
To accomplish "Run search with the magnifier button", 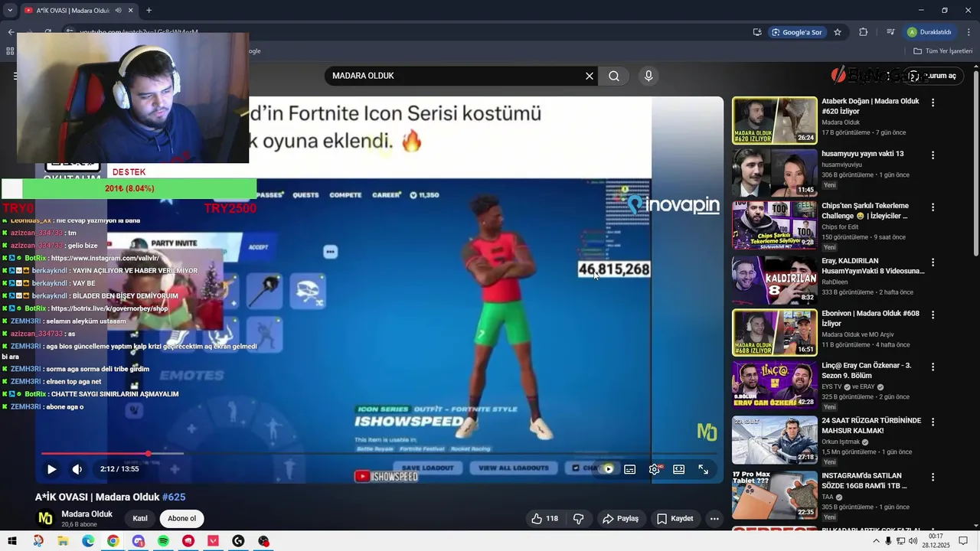I will tap(614, 76).
